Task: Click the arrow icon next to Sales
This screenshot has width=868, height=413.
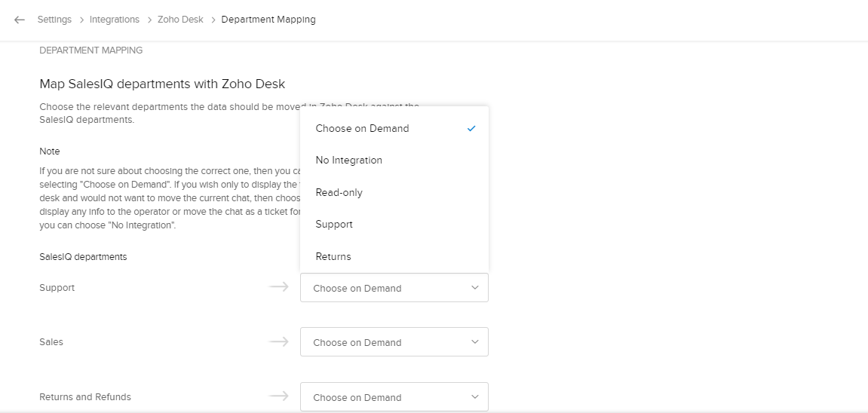Action: click(x=279, y=341)
